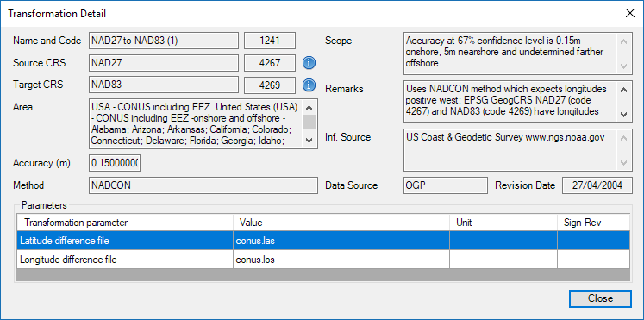Click Area scrollbar thumb
Viewport: 644px width, 320px height.
pos(309,122)
